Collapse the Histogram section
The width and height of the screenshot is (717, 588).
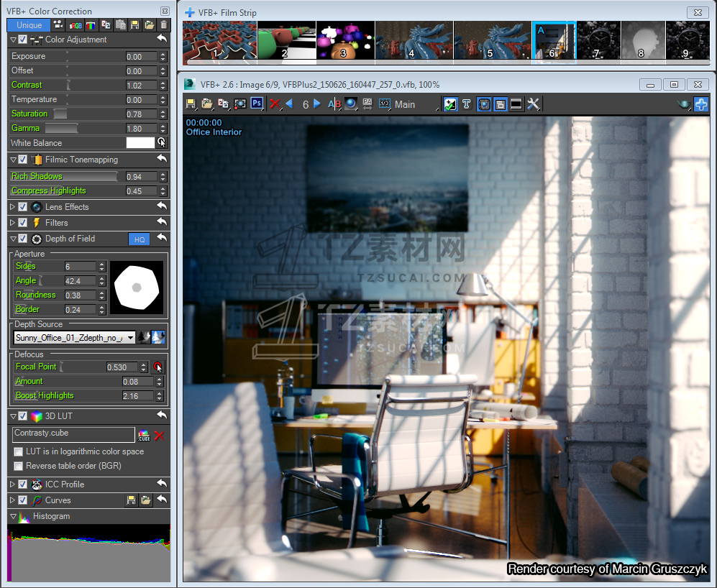pyautogui.click(x=13, y=516)
